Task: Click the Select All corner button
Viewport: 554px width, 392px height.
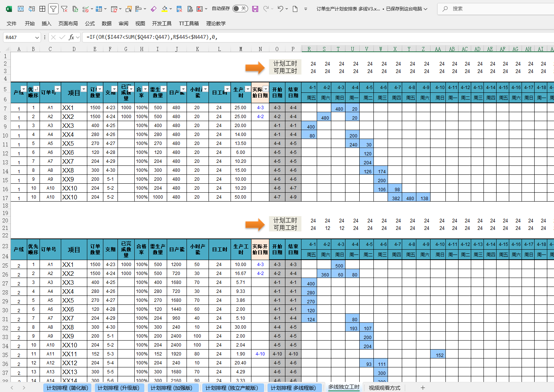Action: tap(6, 49)
